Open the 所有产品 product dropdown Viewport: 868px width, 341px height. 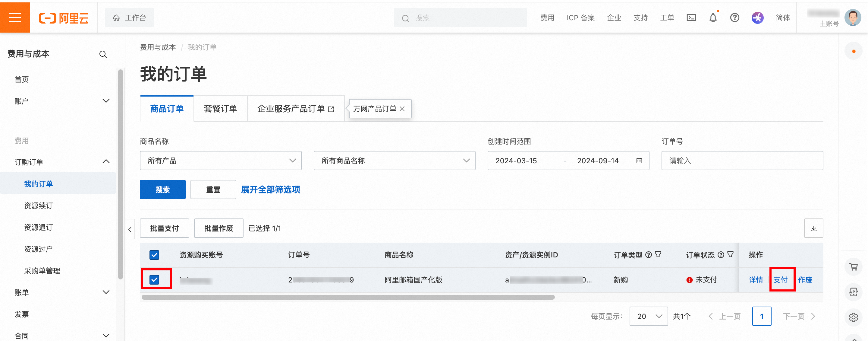pyautogui.click(x=220, y=161)
